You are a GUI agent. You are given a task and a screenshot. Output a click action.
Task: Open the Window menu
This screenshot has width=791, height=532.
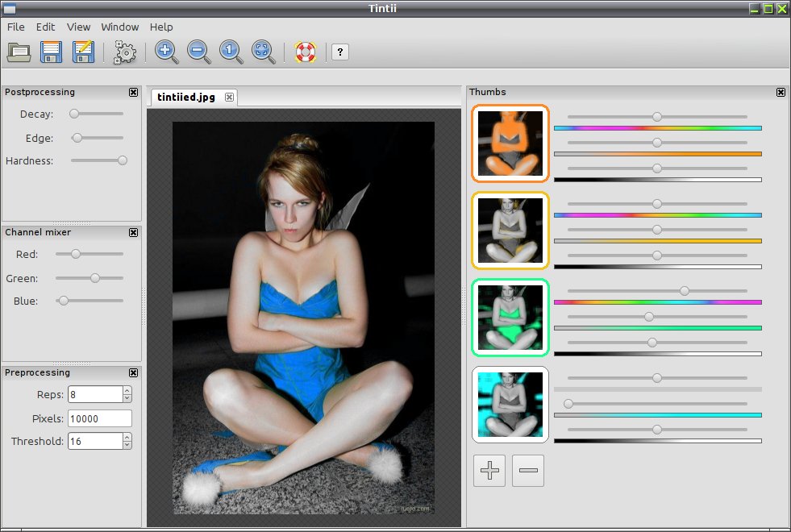click(119, 27)
